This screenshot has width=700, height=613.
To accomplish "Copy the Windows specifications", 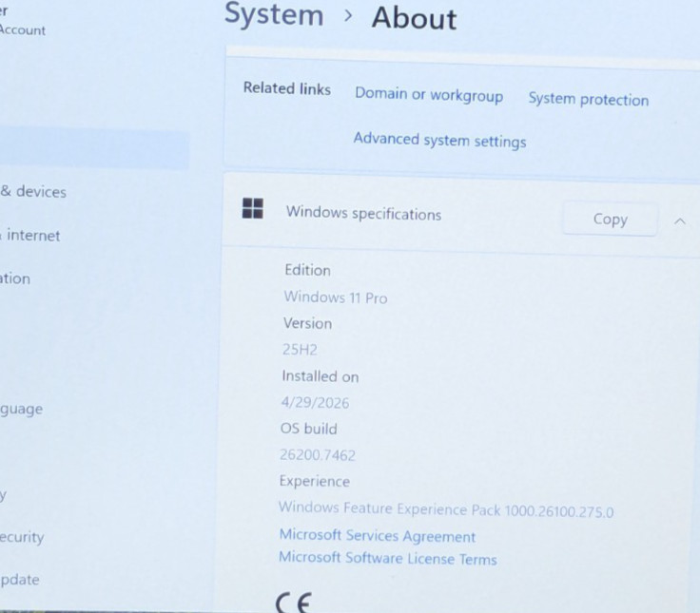I will coord(610,219).
